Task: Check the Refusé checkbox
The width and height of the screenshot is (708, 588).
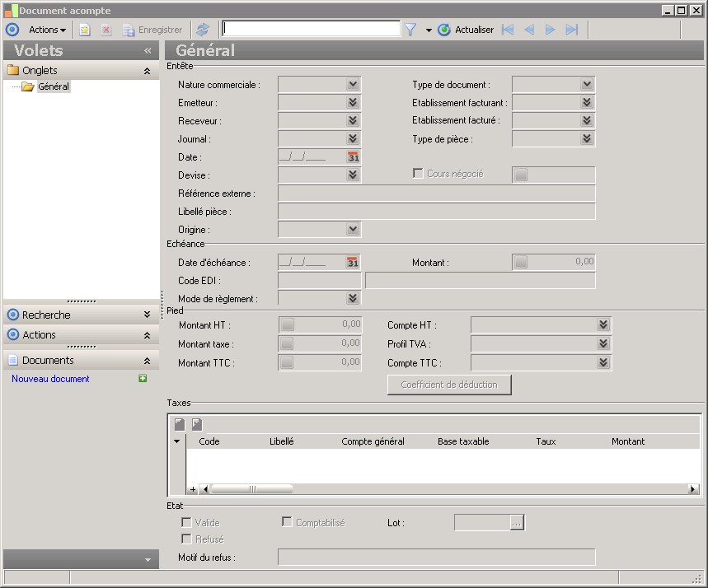Action: 186,539
